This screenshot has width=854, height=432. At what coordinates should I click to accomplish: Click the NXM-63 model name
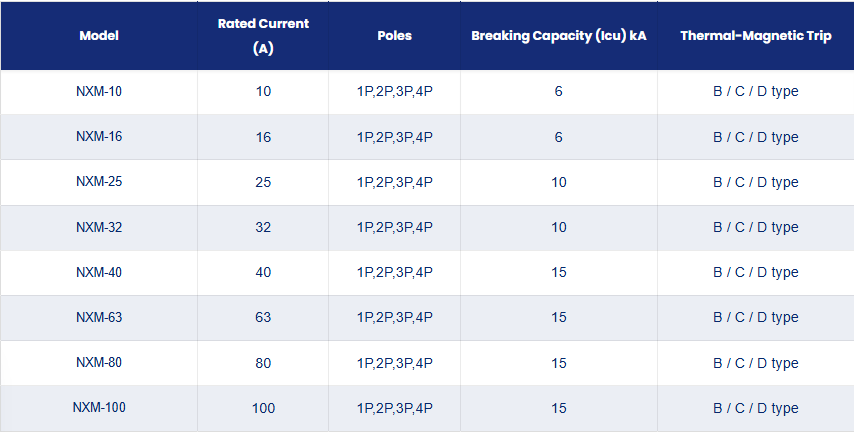[x=99, y=318]
